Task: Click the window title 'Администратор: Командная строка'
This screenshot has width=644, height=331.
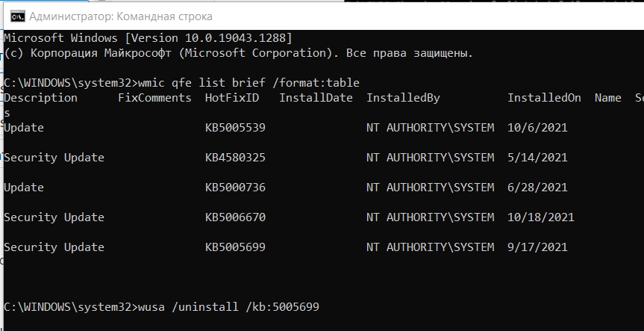Action: click(121, 17)
